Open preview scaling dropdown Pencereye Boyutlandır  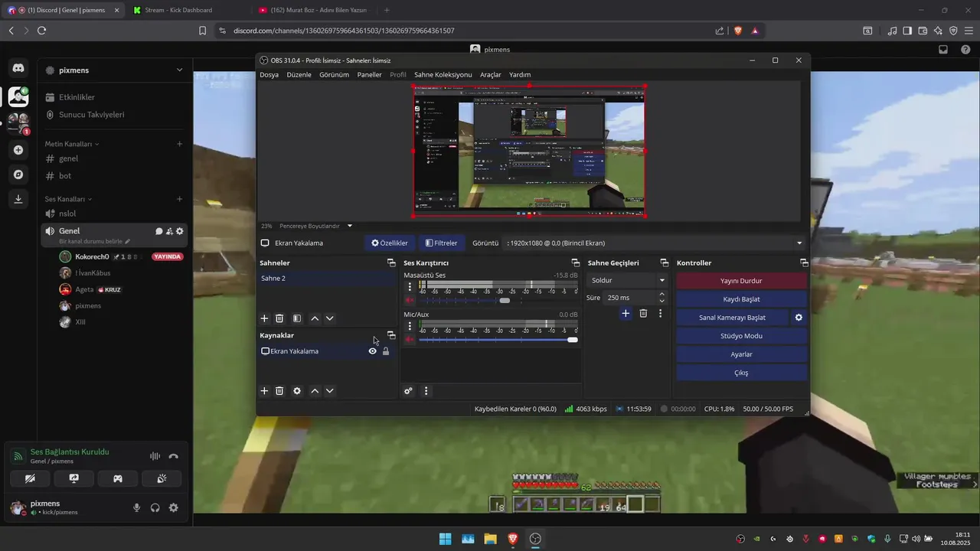tap(350, 226)
